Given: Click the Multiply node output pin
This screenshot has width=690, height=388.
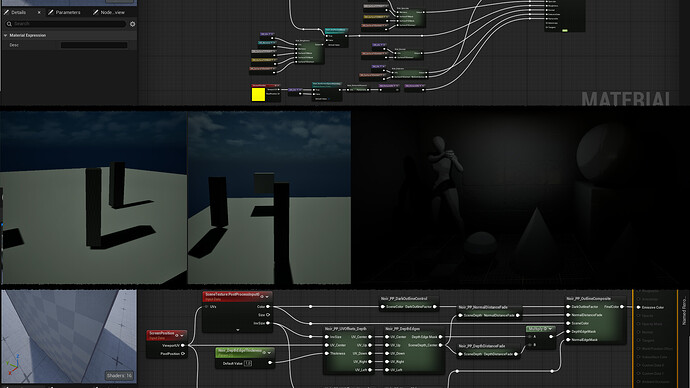Looking at the screenshot, I should pyautogui.click(x=551, y=337).
